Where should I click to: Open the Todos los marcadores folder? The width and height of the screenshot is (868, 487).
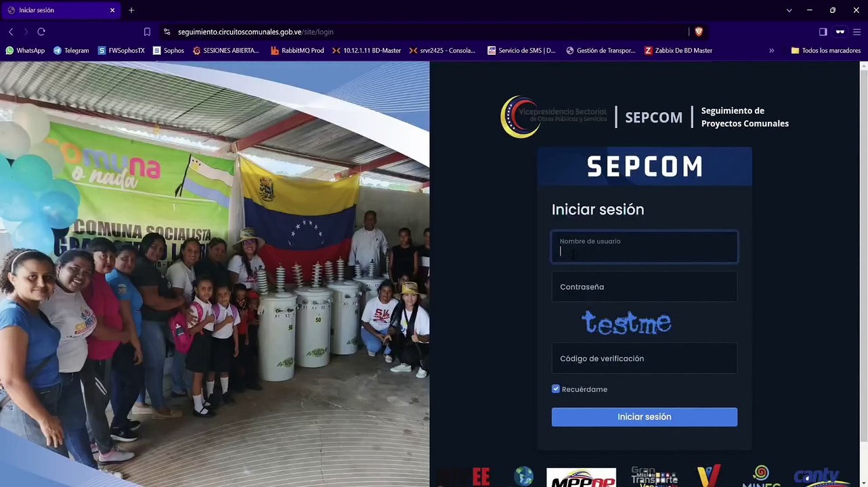click(x=825, y=51)
